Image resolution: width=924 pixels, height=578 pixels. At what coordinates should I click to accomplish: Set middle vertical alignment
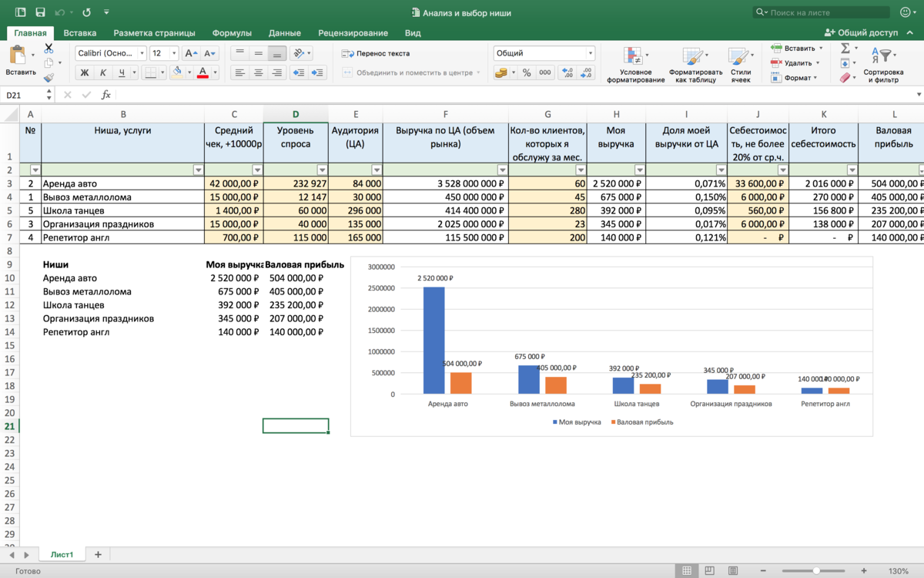pyautogui.click(x=259, y=53)
